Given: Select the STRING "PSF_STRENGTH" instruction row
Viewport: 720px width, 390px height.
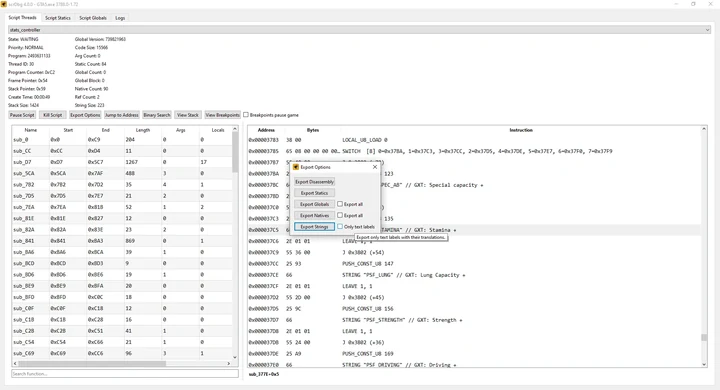Looking at the screenshot, I should [474, 320].
